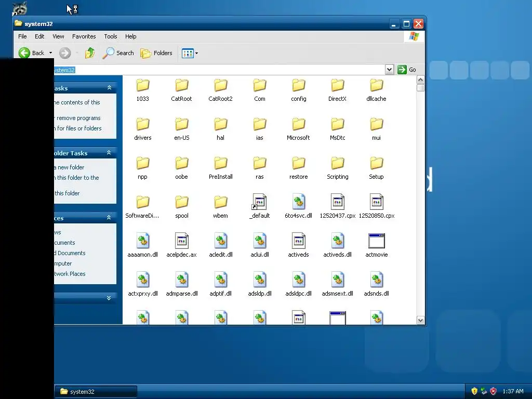Open the Search tool in toolbar
532x399 pixels.
[118, 53]
